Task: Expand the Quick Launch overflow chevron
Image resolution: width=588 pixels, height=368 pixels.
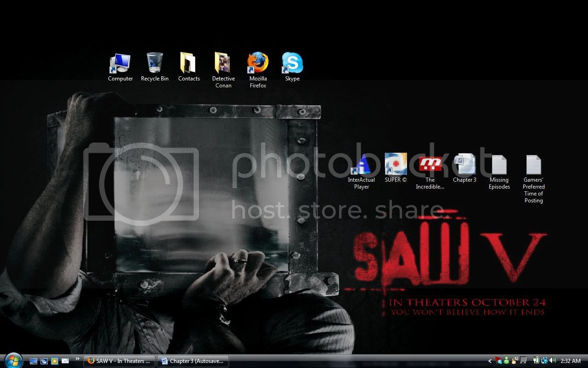Action: pyautogui.click(x=77, y=359)
